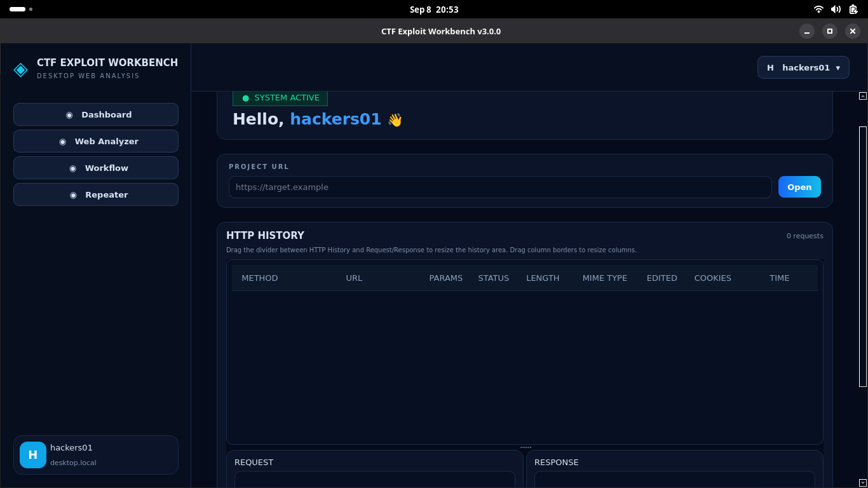This screenshot has width=868, height=488.
Task: Switch to the Workflow section
Action: tap(96, 168)
